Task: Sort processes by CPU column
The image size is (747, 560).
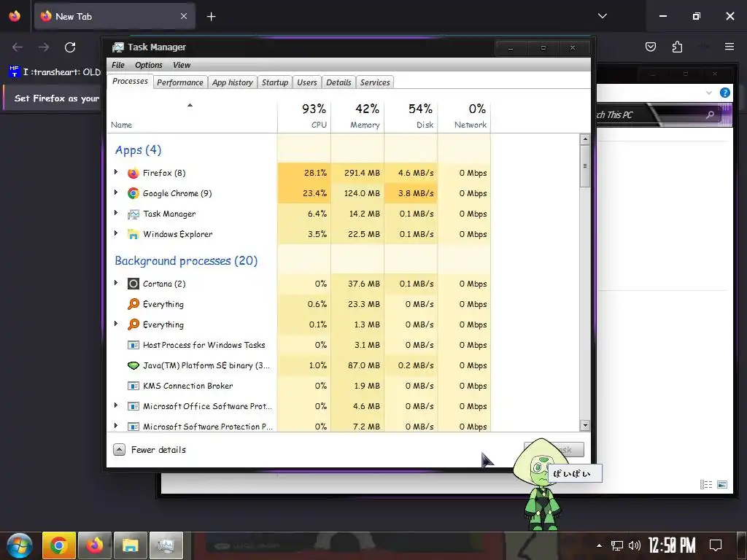Action: pyautogui.click(x=304, y=116)
